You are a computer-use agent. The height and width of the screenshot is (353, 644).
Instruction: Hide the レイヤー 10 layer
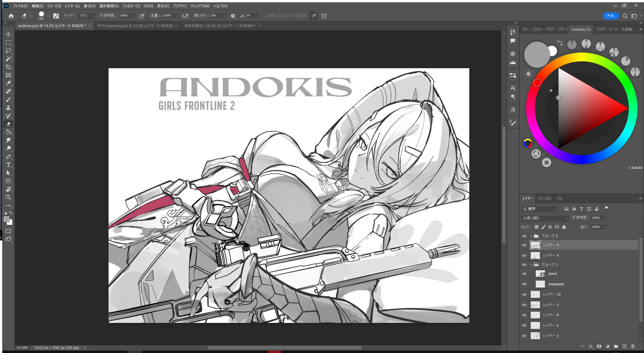[524, 295]
